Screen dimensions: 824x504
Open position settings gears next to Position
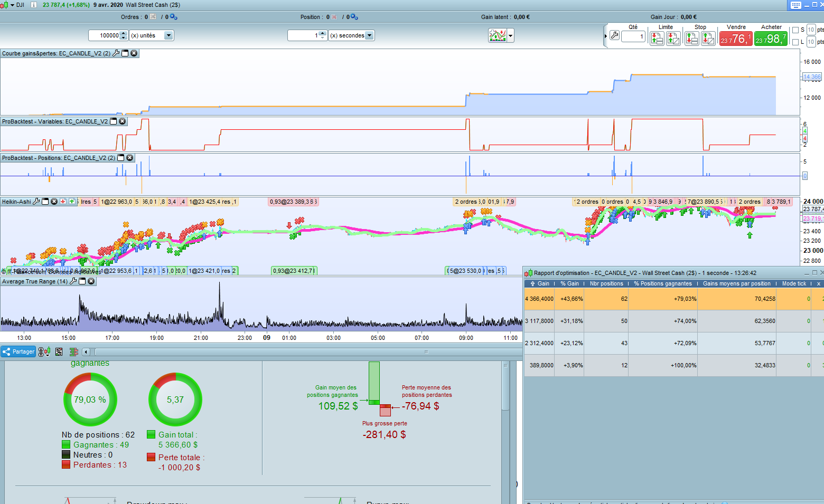pos(354,17)
